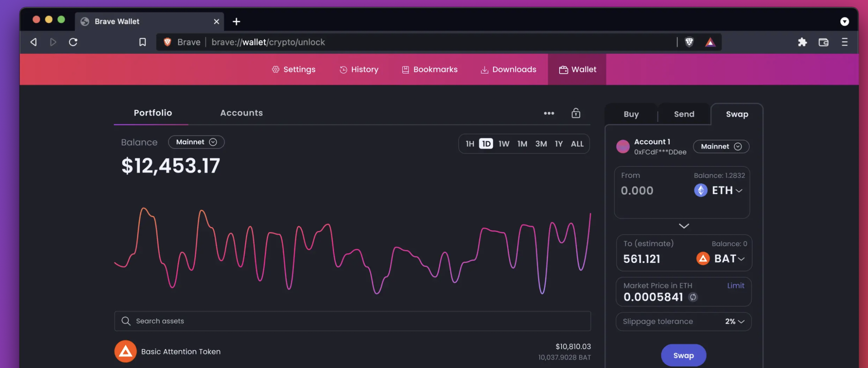Click the browser forward arrow
Viewport: 868px width, 368px height.
(x=53, y=42)
